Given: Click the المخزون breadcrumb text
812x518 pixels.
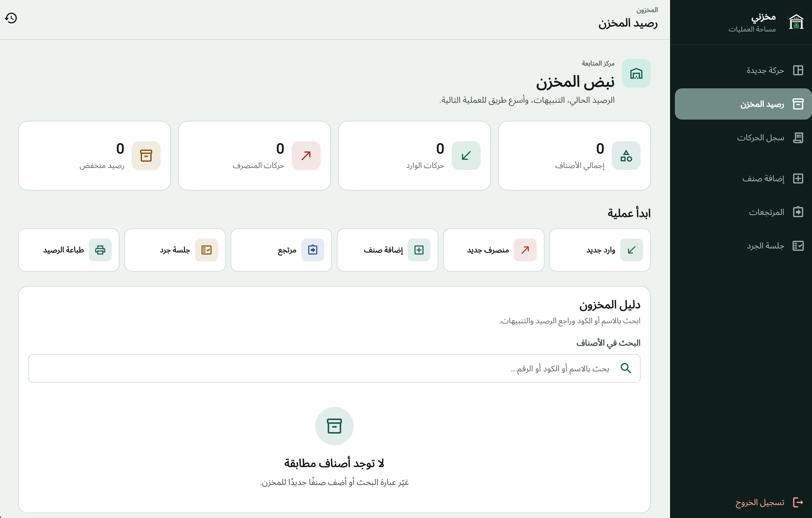Looking at the screenshot, I should point(647,10).
